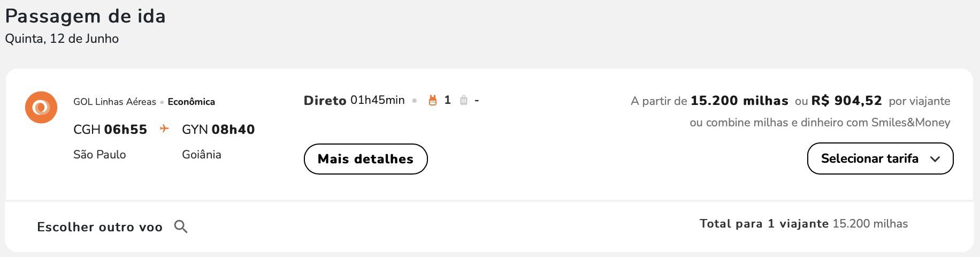Click the R$ 904,52 price
The image size is (980, 257).
[x=846, y=101]
